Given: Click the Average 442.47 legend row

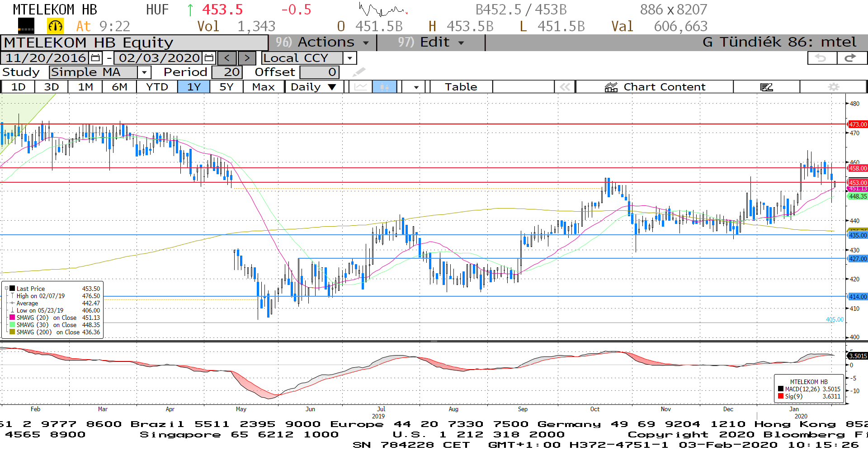Looking at the screenshot, I should tap(55, 303).
